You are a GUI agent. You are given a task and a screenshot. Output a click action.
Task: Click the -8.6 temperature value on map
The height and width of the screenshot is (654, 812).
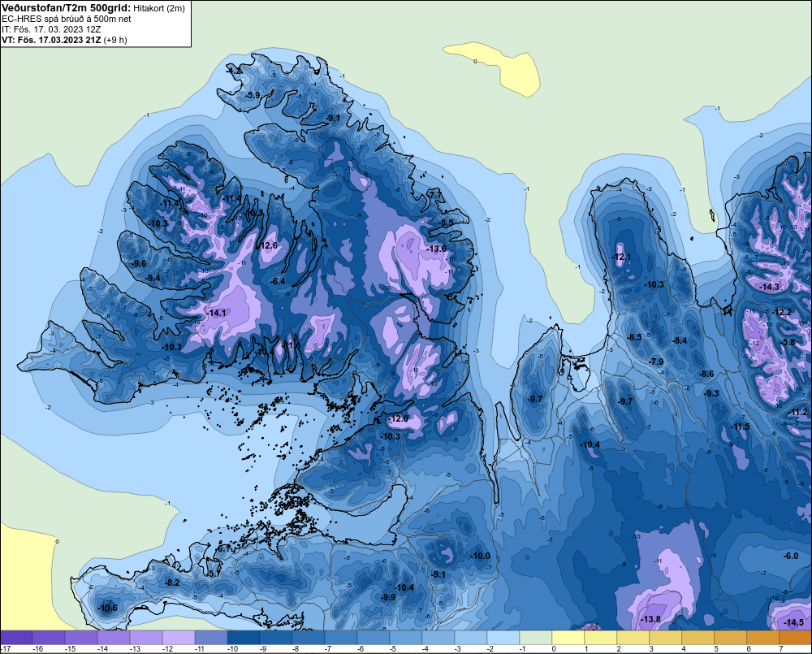[x=706, y=374]
